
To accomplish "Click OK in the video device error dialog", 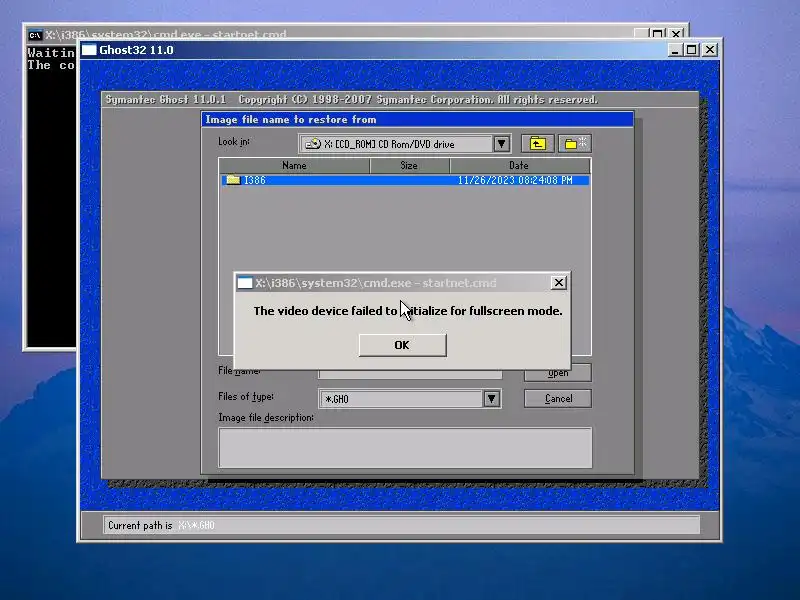I will 403,345.
